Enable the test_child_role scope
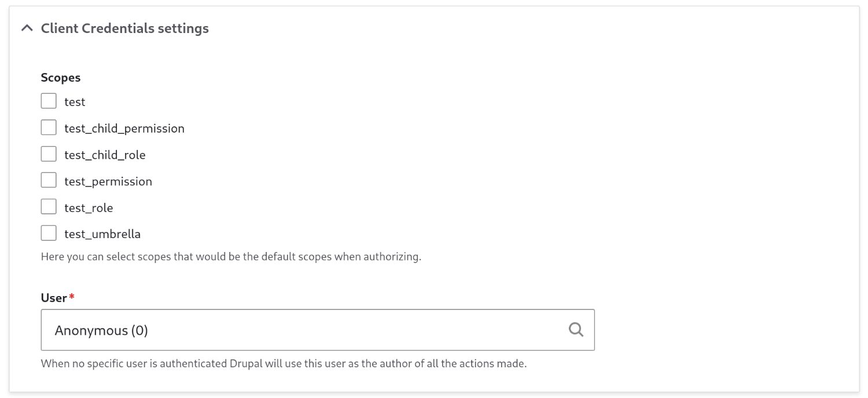The height and width of the screenshot is (398, 868). click(x=49, y=154)
